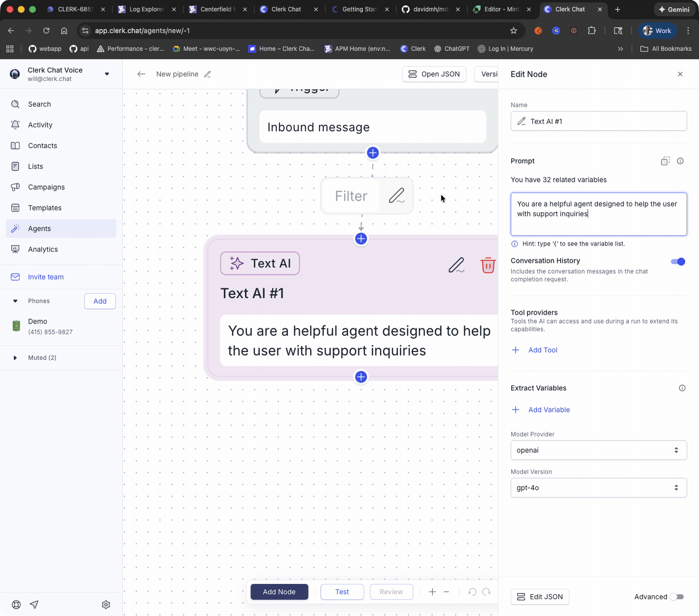Click the plus connector above Text AI node

coord(361,239)
